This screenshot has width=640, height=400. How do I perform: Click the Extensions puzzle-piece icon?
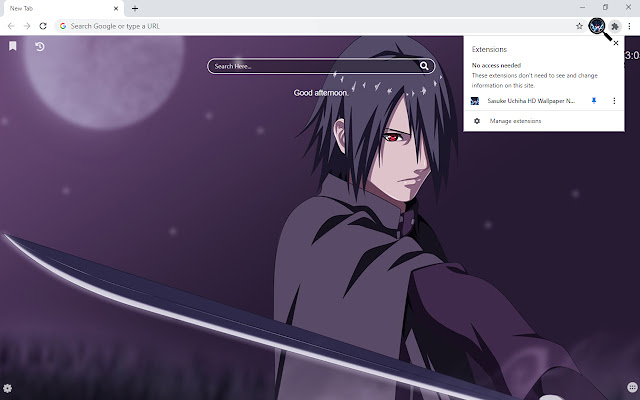615,27
